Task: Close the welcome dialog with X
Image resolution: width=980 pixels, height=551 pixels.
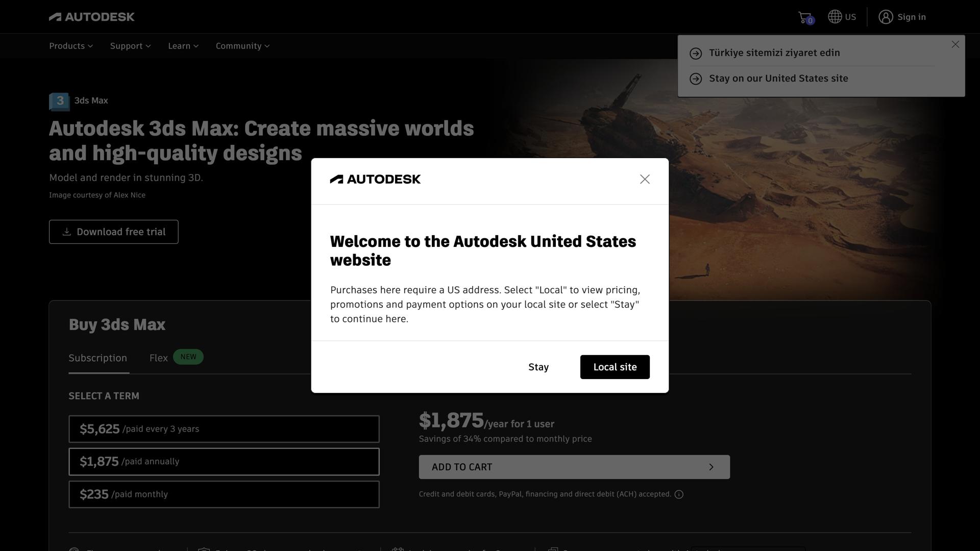Action: (x=645, y=179)
